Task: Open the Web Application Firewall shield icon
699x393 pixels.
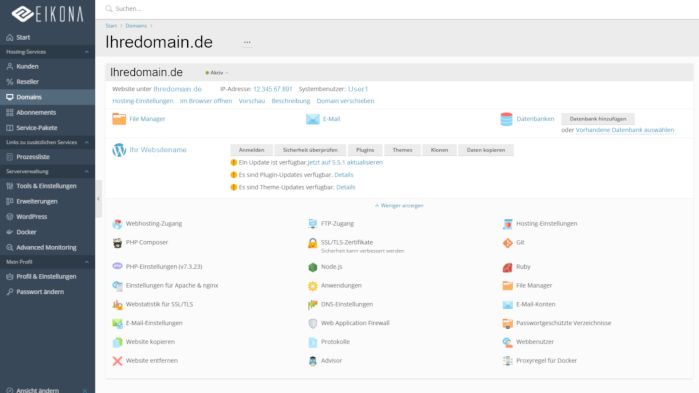Action: (x=312, y=323)
